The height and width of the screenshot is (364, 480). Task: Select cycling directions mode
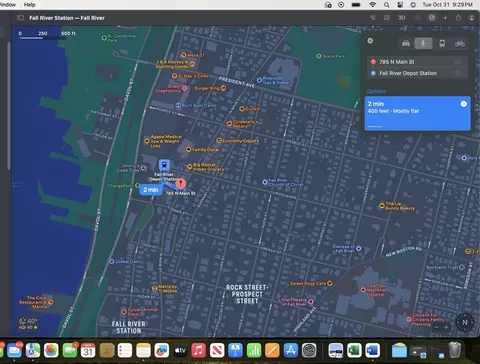460,43
